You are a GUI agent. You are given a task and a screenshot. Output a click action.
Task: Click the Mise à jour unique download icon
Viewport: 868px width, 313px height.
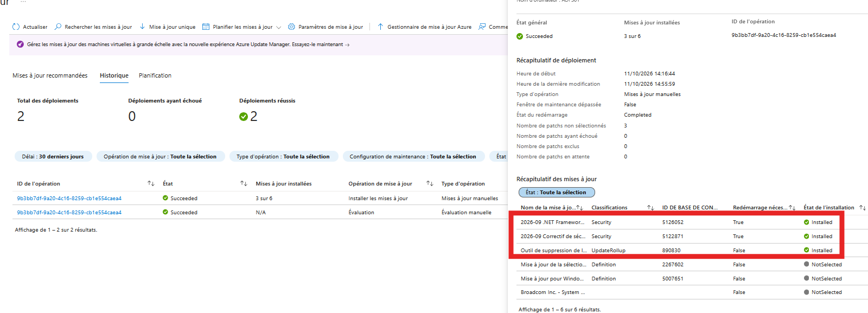click(x=142, y=27)
